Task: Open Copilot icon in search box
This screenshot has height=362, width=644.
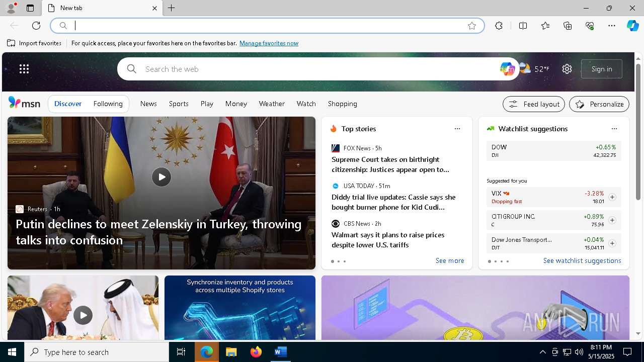Action: click(x=507, y=69)
